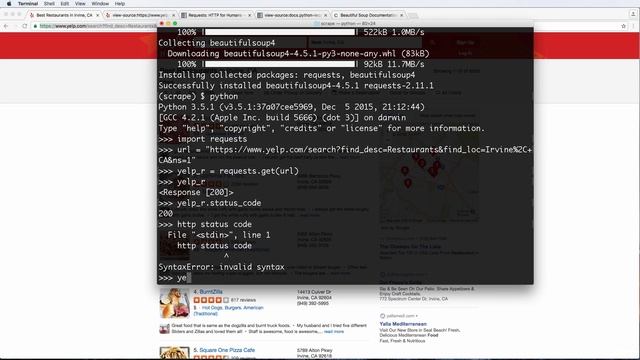Open the Terminal menu
The width and height of the screenshot is (640, 360).
point(28,4)
